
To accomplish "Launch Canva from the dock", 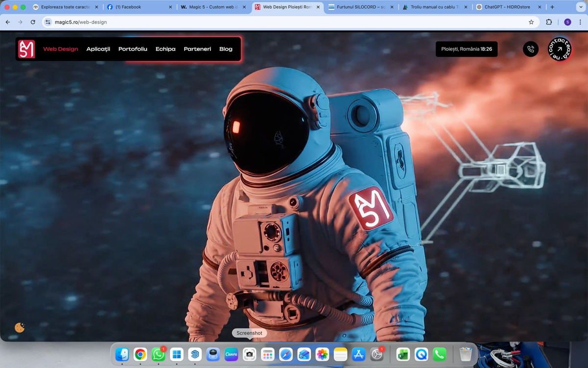I will 231,354.
